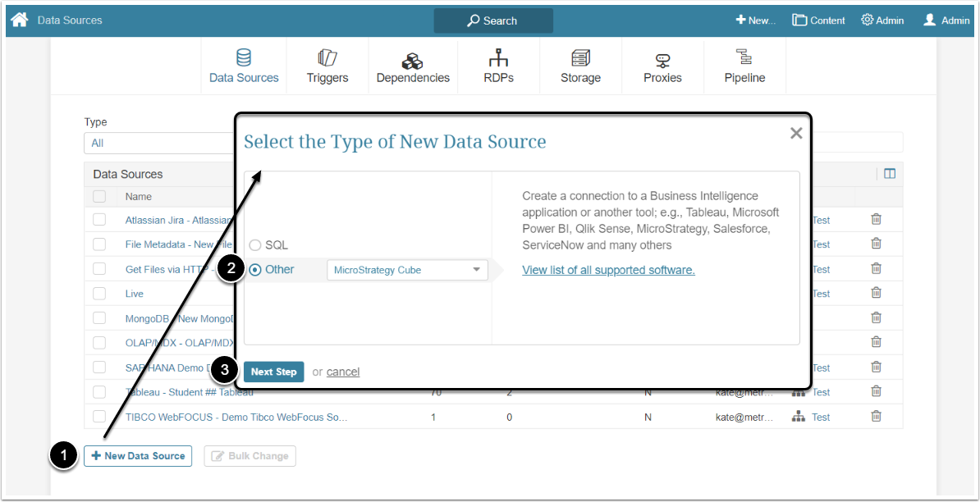Click the Home icon in header

[x=20, y=20]
